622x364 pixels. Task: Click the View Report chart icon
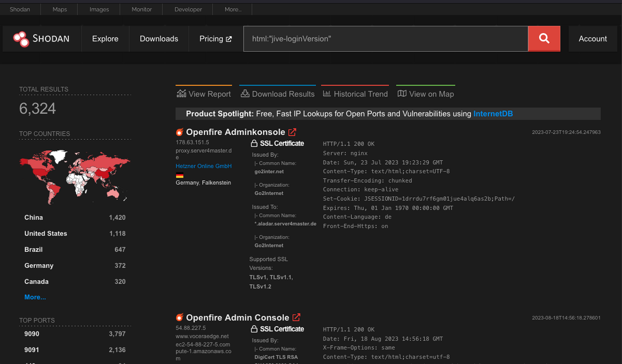[x=182, y=93]
